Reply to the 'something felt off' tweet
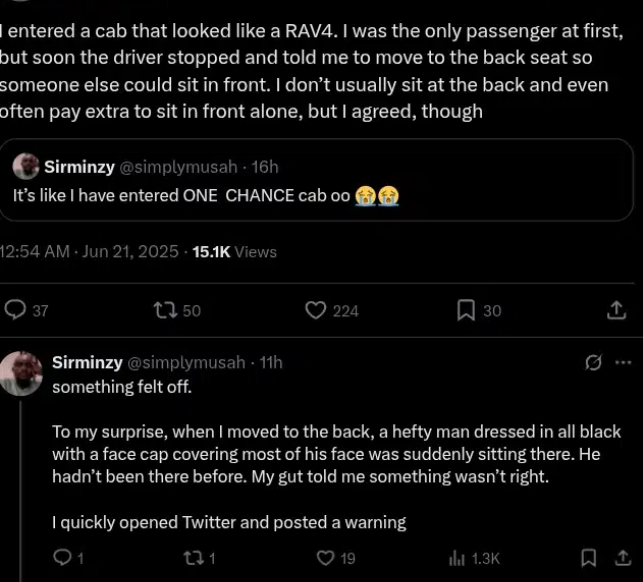643x582 pixels. 61,558
